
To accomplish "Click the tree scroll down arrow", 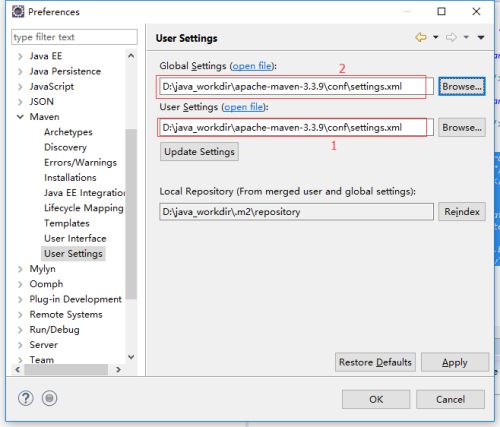I will click(131, 357).
